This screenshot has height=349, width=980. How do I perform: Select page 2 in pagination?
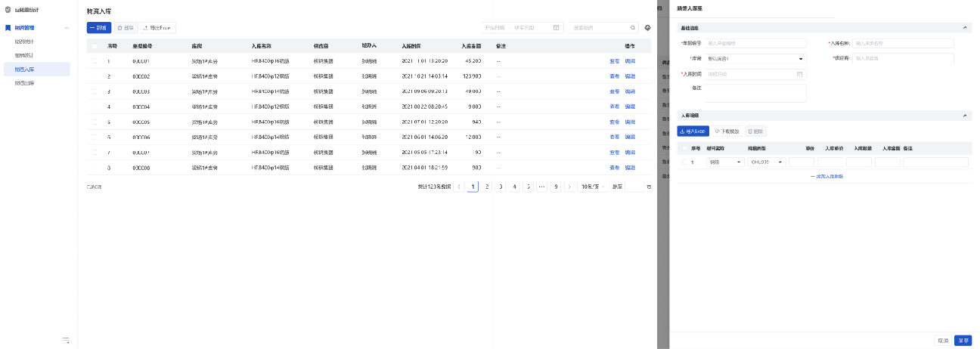coord(487,186)
